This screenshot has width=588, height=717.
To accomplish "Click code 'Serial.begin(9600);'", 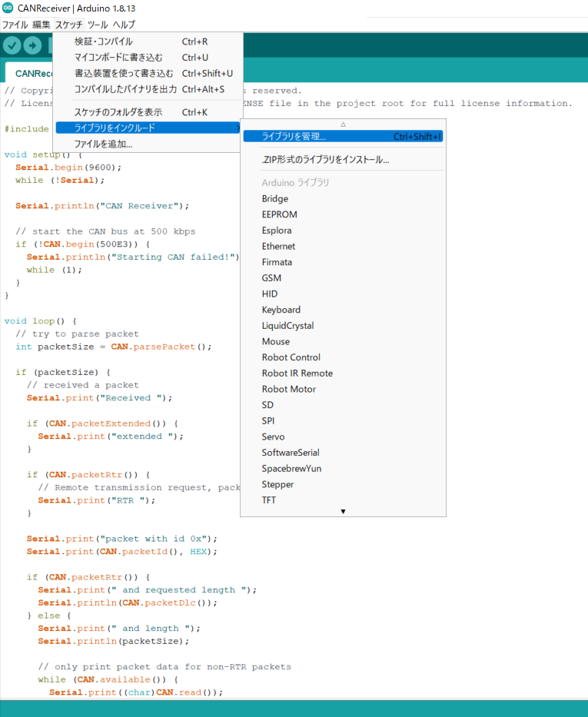I will click(68, 168).
